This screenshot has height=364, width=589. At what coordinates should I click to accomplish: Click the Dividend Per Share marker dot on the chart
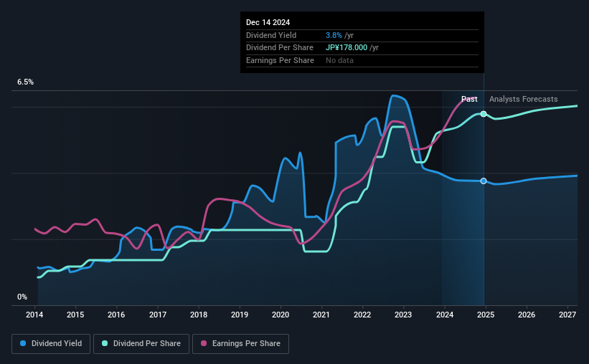(484, 114)
